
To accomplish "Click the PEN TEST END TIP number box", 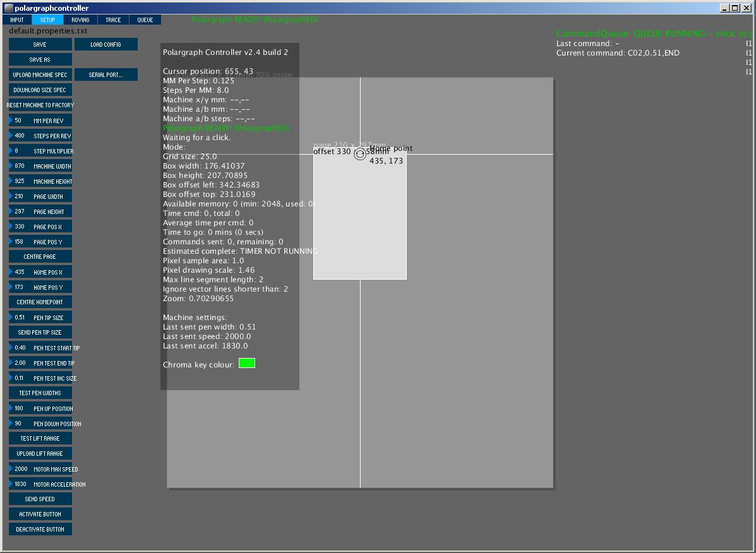I will [40, 363].
